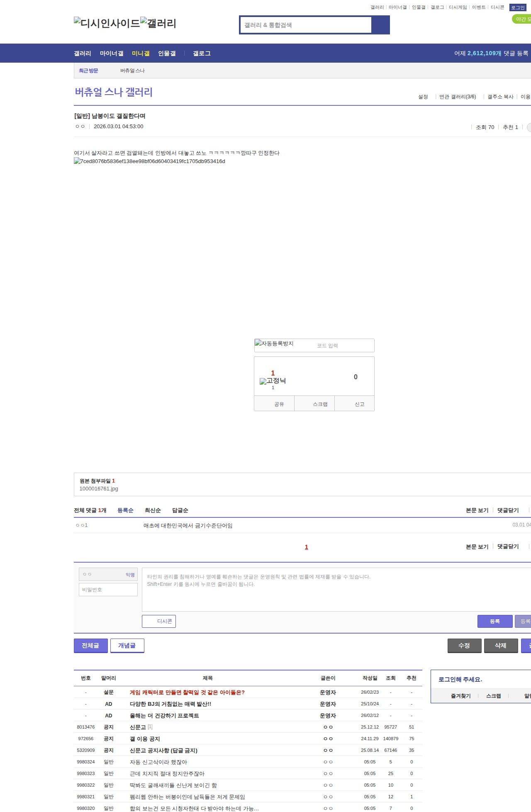Open the broken attached image in post
The height and width of the screenshot is (812, 531).
(149, 161)
